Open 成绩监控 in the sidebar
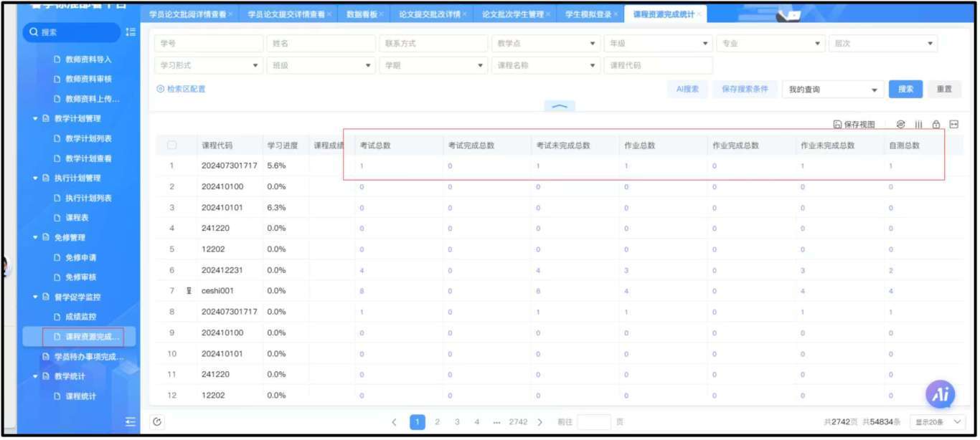The width and height of the screenshot is (980, 440). (x=80, y=317)
